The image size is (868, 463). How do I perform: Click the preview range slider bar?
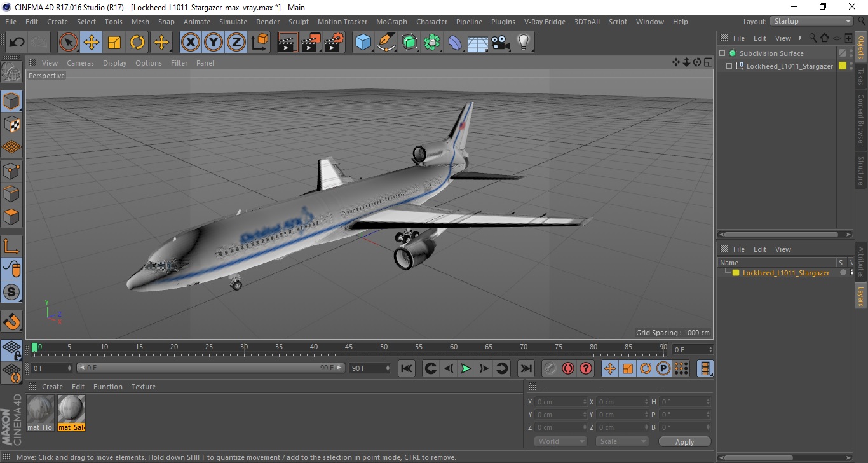[211, 368]
